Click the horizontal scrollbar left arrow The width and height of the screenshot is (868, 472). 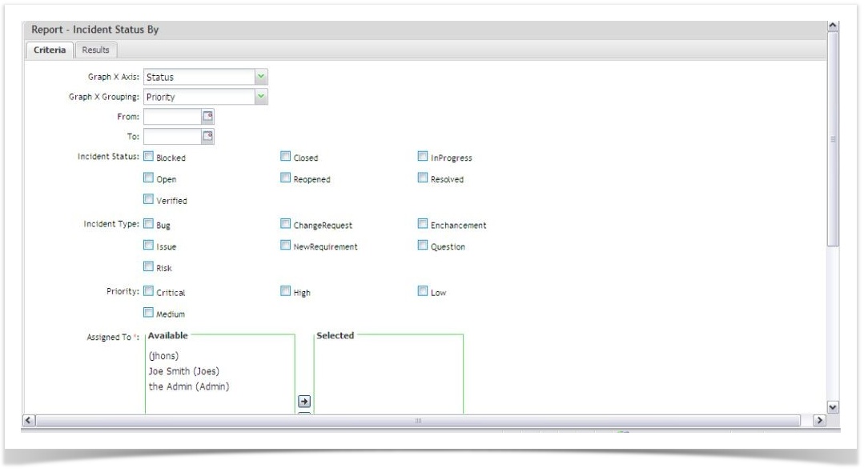point(30,420)
